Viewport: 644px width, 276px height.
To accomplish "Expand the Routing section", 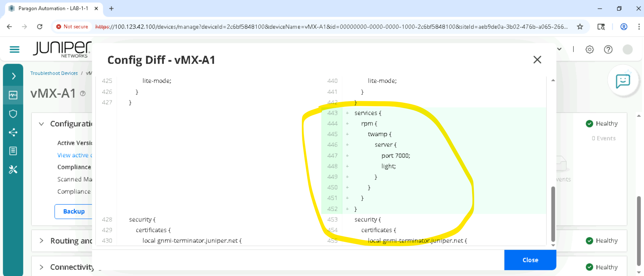I will [x=41, y=241].
